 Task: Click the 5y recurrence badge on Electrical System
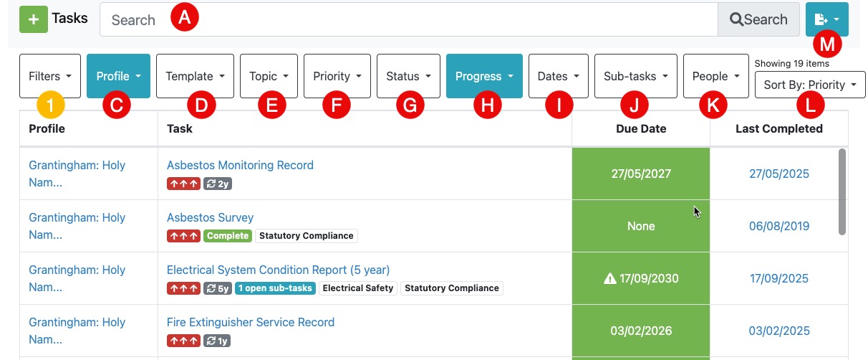(x=218, y=288)
